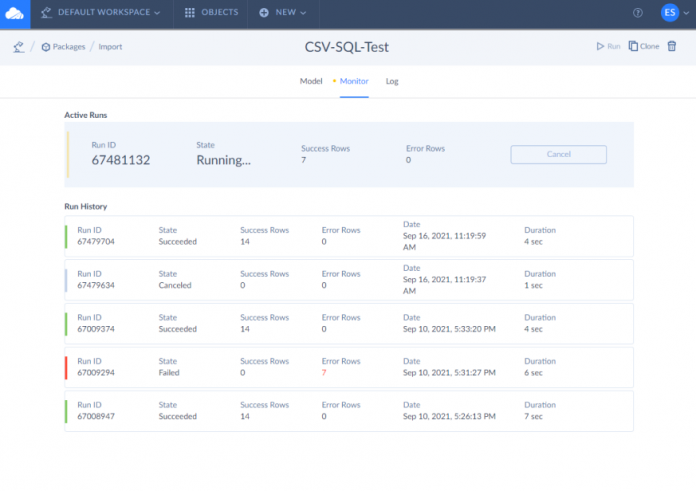
Task: Go to Packages breadcrumb link
Action: 66,46
